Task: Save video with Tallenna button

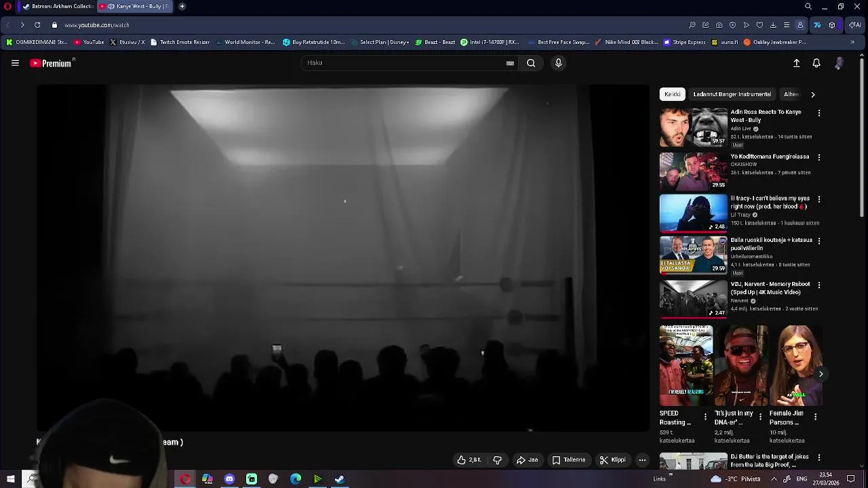Action: tap(568, 460)
